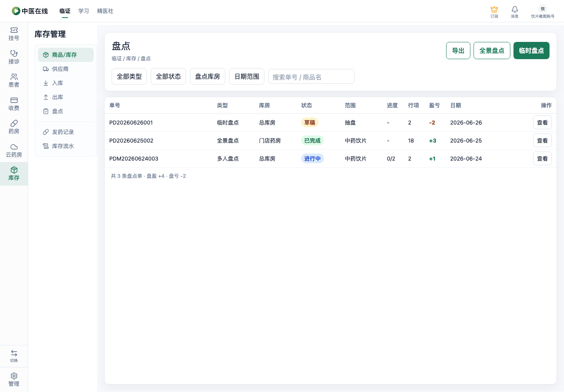Start a 临时盘点
Viewport: 564px width, 392px height.
tap(531, 51)
